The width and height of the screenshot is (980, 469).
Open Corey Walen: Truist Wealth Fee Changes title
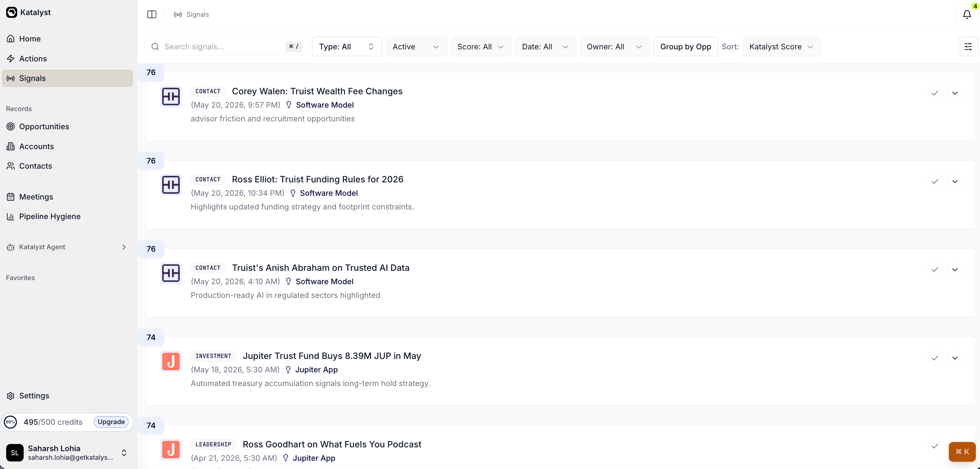(x=317, y=91)
